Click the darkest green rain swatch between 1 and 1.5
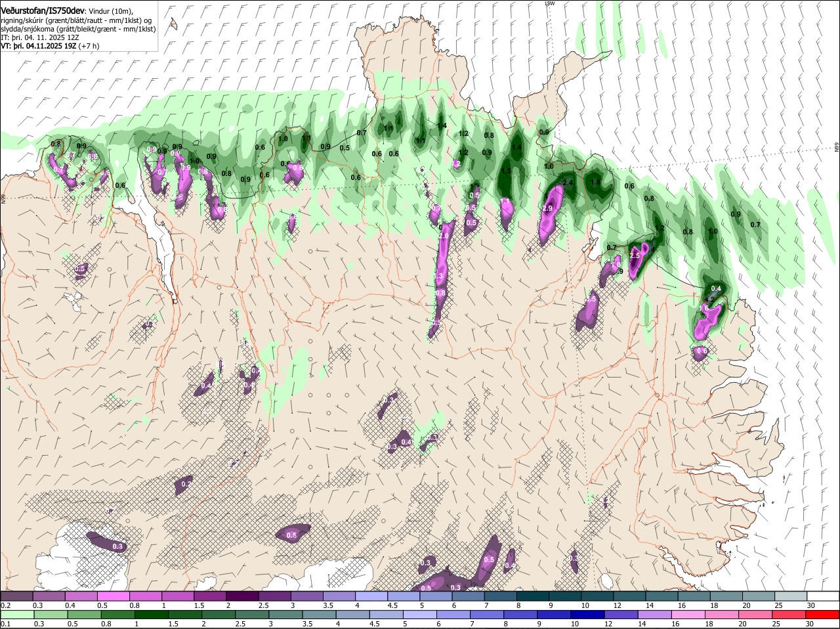This screenshot has width=840, height=629. [x=152, y=615]
